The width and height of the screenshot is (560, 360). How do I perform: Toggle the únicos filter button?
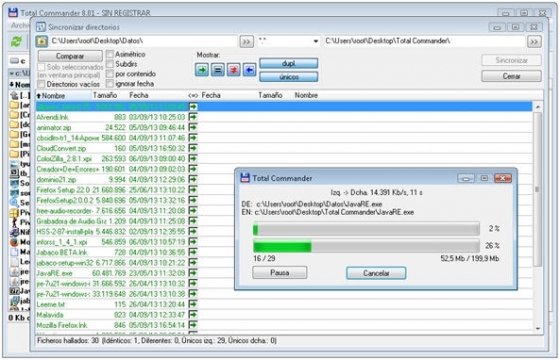288,77
